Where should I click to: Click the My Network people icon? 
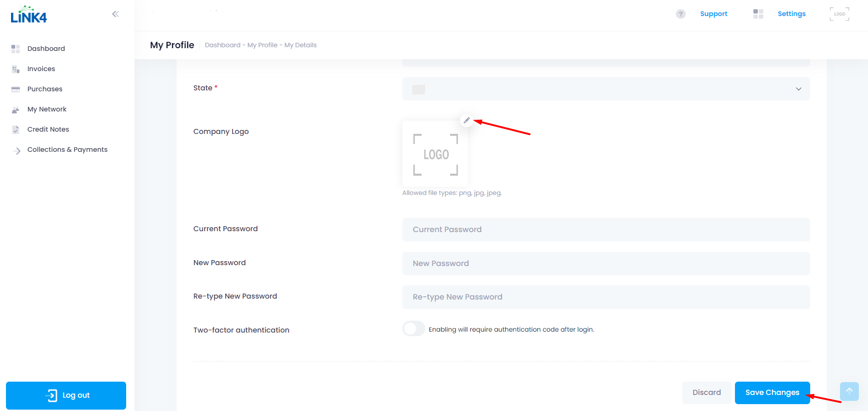16,110
